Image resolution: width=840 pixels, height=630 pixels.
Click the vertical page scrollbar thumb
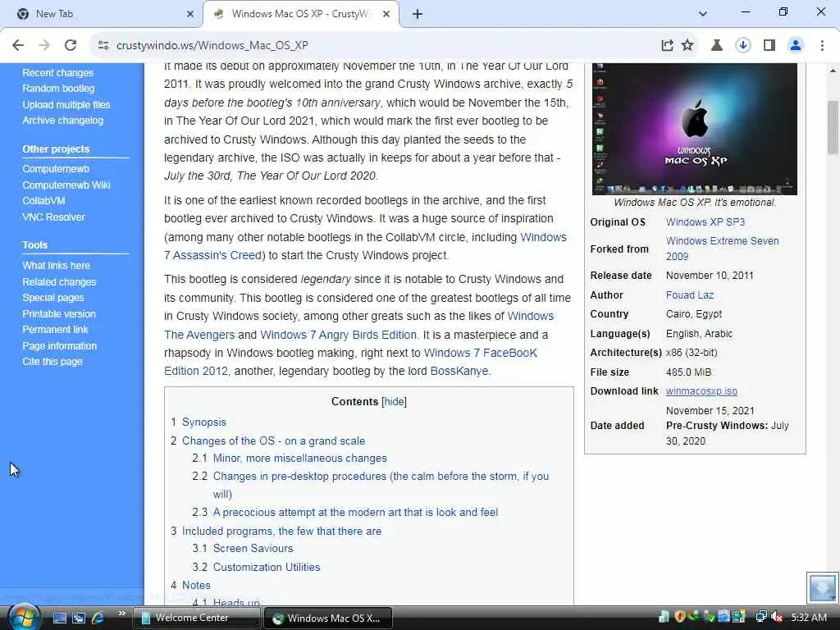[833, 126]
